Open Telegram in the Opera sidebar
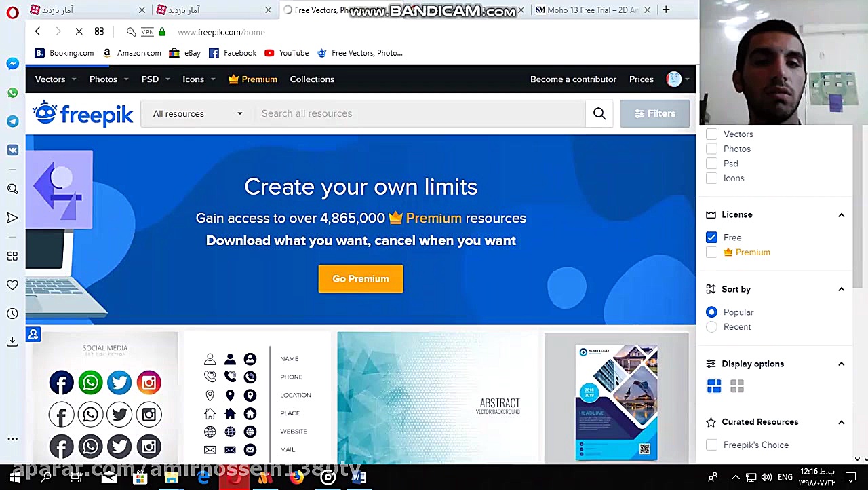The width and height of the screenshot is (868, 490). click(x=12, y=121)
